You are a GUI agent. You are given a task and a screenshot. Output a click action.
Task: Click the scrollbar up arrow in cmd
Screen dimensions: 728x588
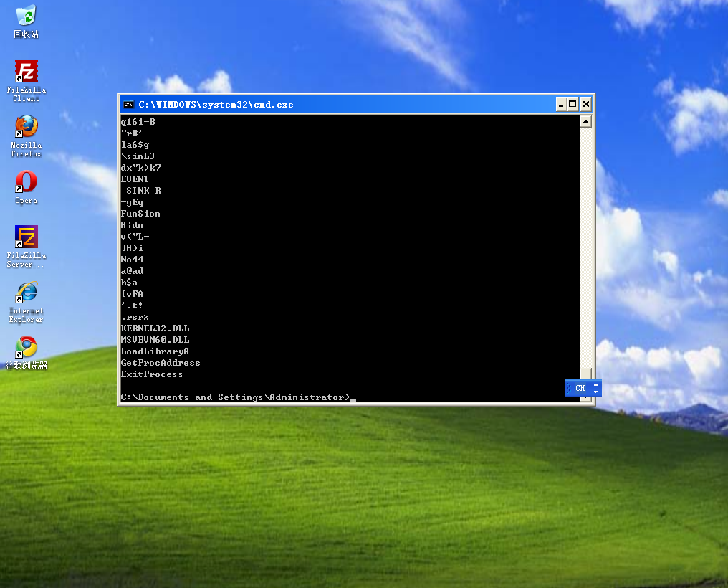585,122
